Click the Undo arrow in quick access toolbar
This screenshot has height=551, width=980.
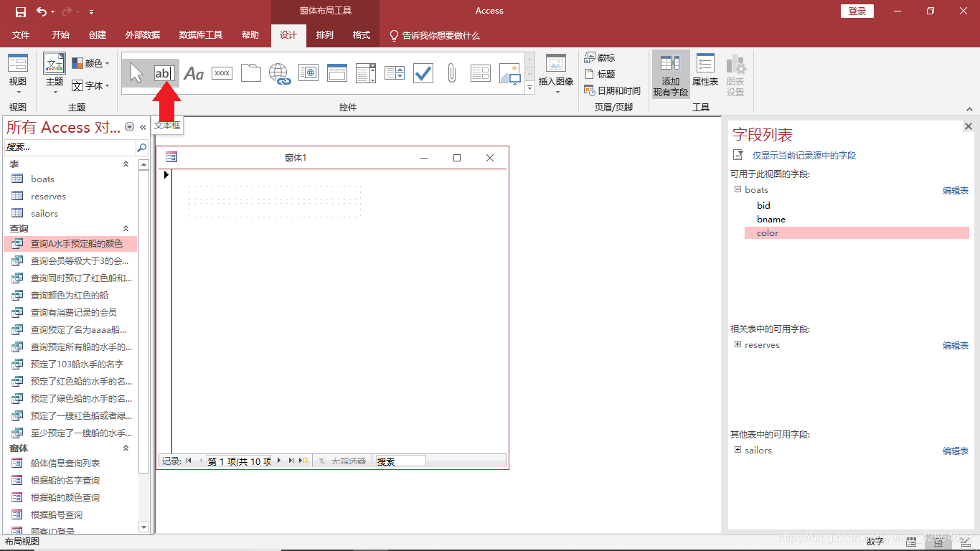[x=42, y=11]
